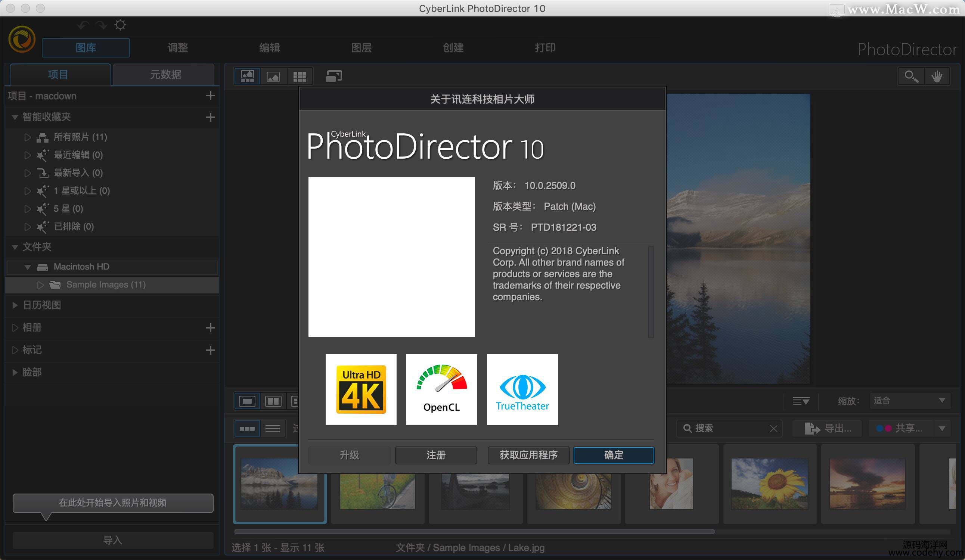
Task: Click the 共享... button
Action: (x=901, y=428)
